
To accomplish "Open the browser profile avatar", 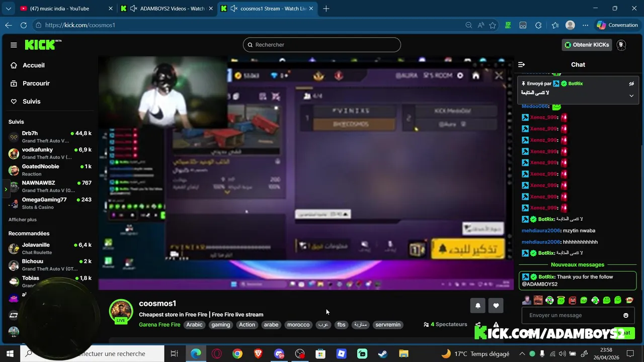I will [570, 25].
